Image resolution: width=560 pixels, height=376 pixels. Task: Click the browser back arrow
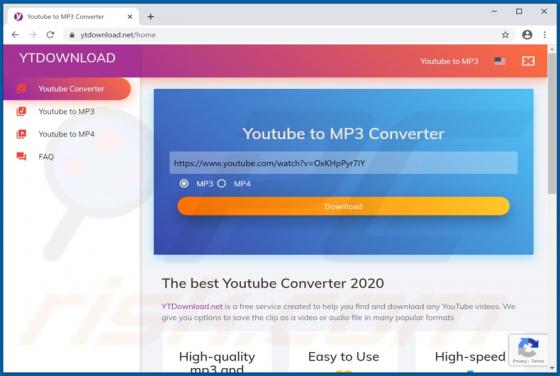point(15,35)
